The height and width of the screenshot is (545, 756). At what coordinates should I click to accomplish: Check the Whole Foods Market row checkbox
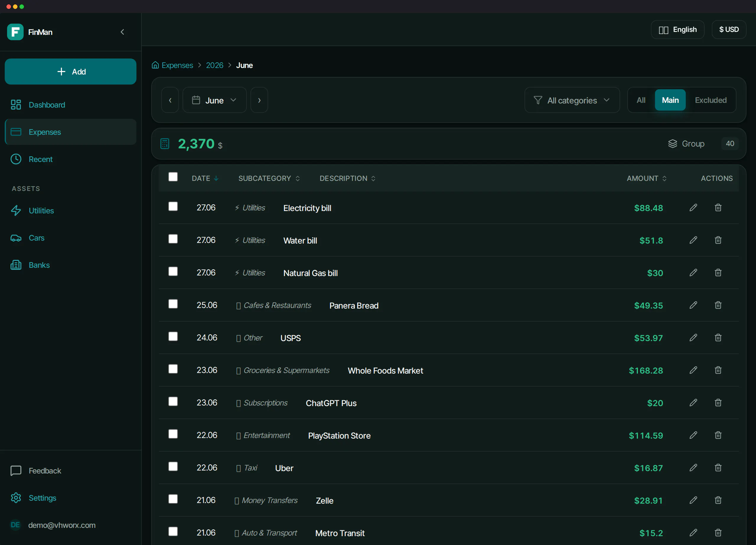click(x=173, y=369)
